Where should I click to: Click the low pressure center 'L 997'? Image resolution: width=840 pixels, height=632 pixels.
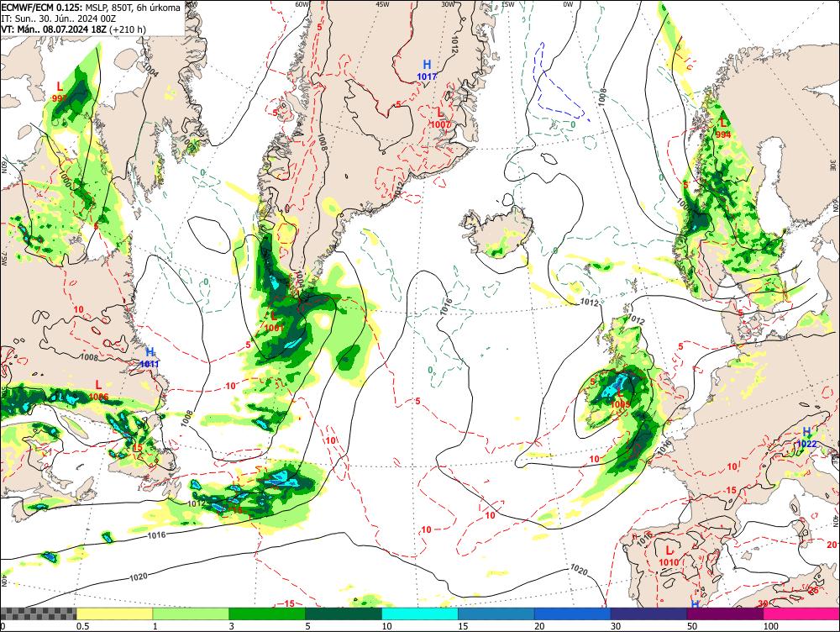[x=60, y=92]
